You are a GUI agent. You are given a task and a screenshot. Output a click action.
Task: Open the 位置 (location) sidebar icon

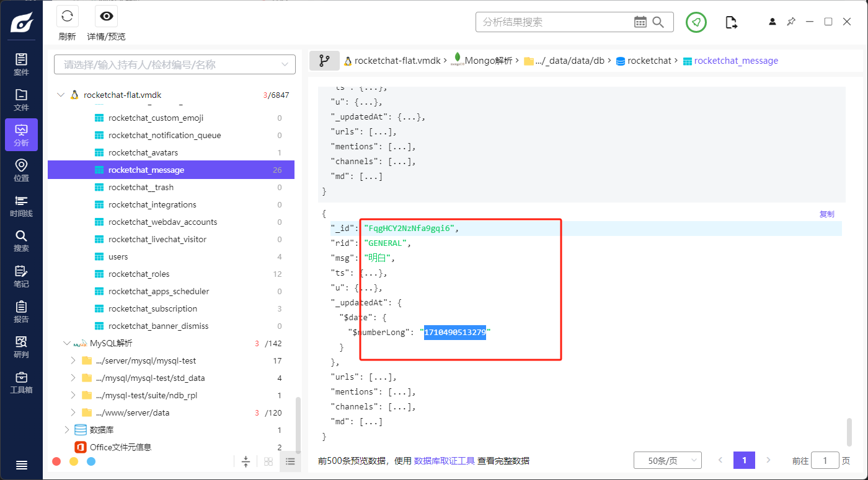pyautogui.click(x=21, y=170)
